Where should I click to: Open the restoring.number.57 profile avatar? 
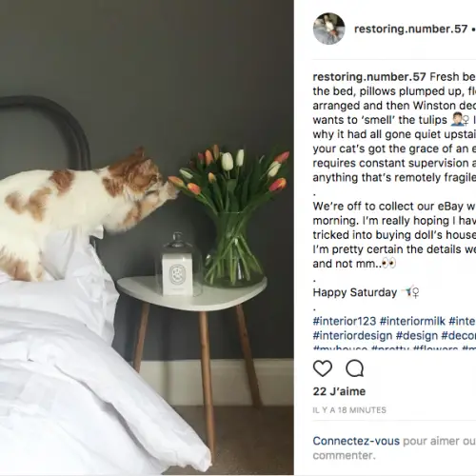328,29
